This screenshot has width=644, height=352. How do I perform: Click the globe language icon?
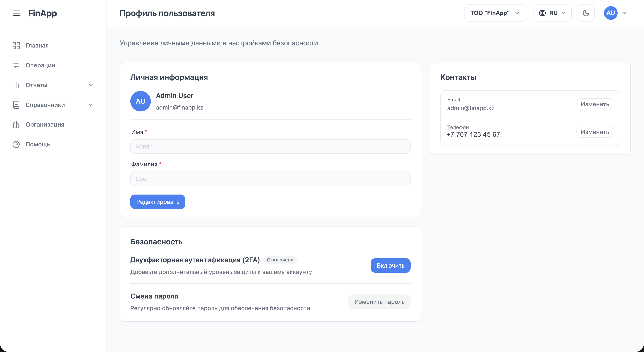(x=542, y=13)
